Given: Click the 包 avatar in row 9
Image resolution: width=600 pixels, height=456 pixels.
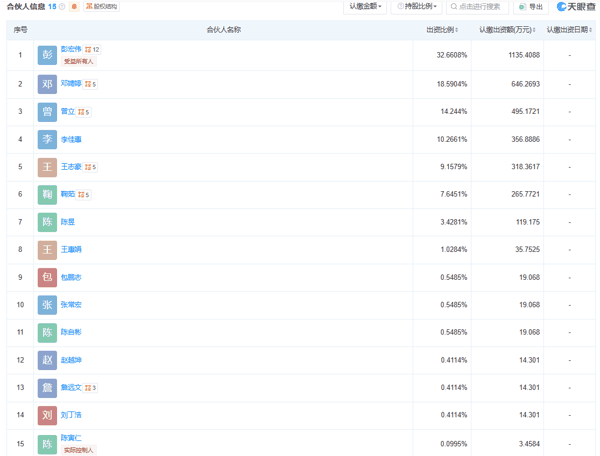Looking at the screenshot, I should point(47,277).
